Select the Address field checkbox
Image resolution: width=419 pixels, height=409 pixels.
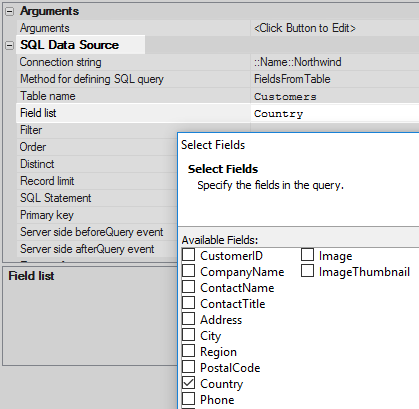[189, 319]
